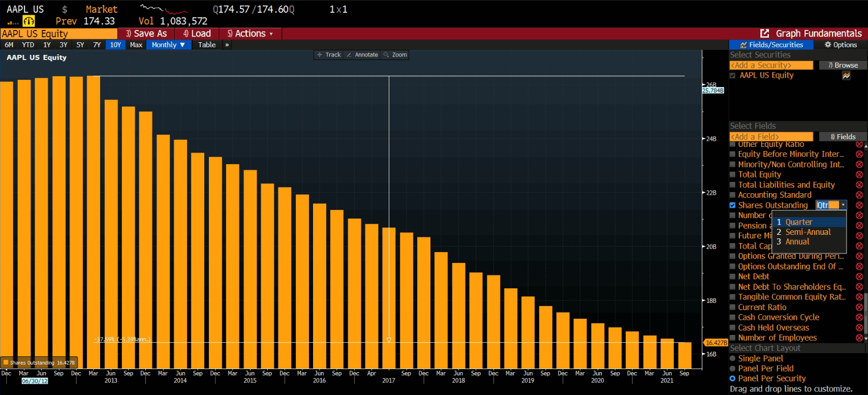The height and width of the screenshot is (395, 868).
Task: Select the Zoom magnifier tool
Action: pyautogui.click(x=395, y=55)
